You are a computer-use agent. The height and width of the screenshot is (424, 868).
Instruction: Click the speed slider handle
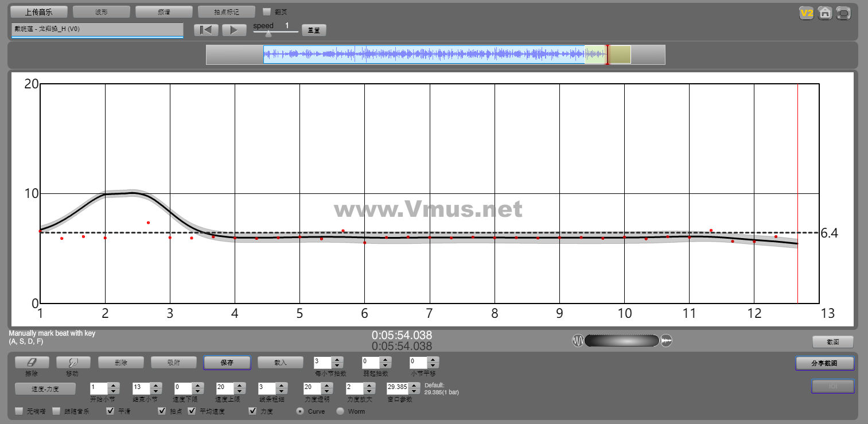pos(268,34)
